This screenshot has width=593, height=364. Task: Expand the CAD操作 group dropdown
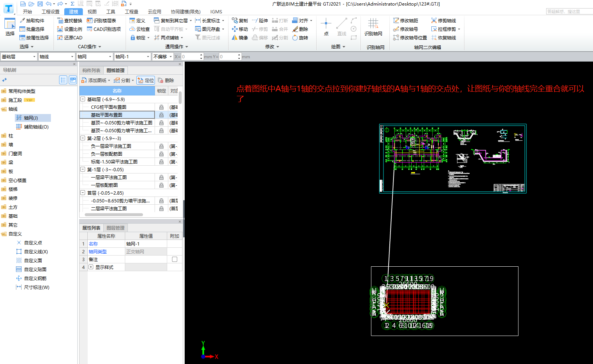tap(90, 47)
